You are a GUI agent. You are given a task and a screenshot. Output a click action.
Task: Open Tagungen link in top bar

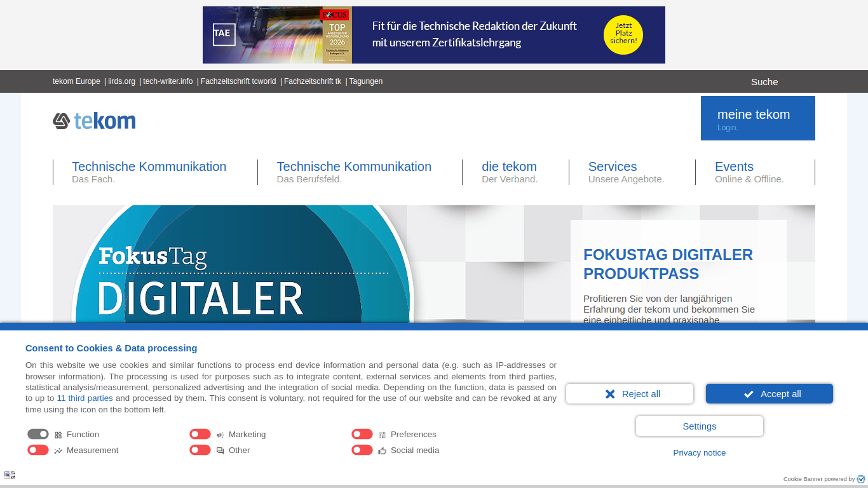[x=366, y=81]
